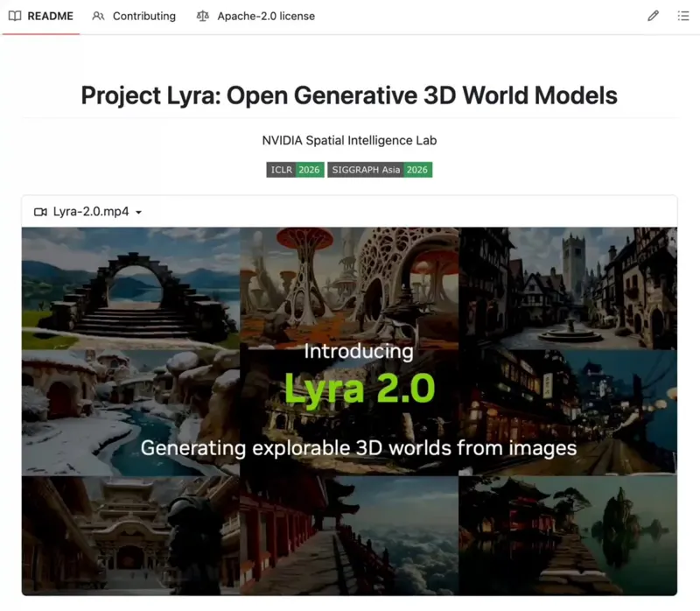Edit the README with the pencil icon
The width and height of the screenshot is (700, 611).
(x=653, y=16)
